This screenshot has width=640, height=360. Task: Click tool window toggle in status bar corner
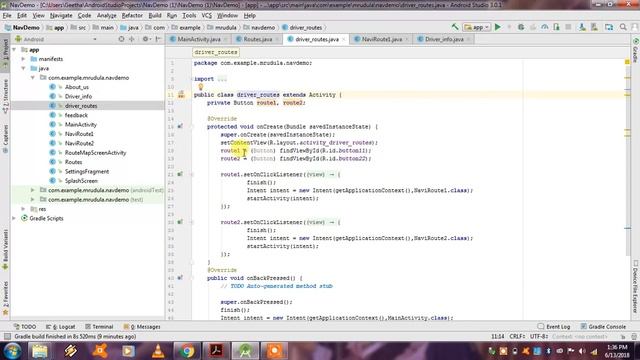[7, 336]
